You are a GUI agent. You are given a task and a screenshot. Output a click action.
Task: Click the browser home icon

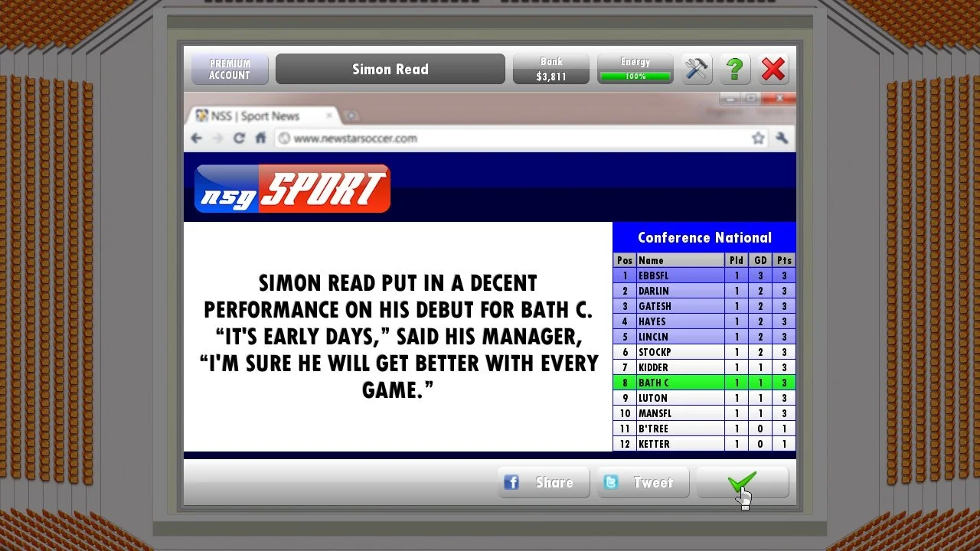(x=260, y=139)
